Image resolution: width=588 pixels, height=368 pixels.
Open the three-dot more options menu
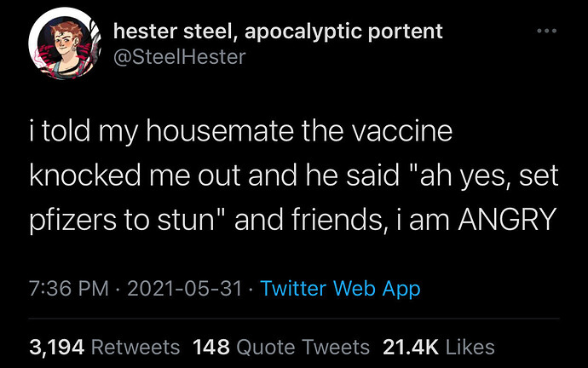pos(546,32)
